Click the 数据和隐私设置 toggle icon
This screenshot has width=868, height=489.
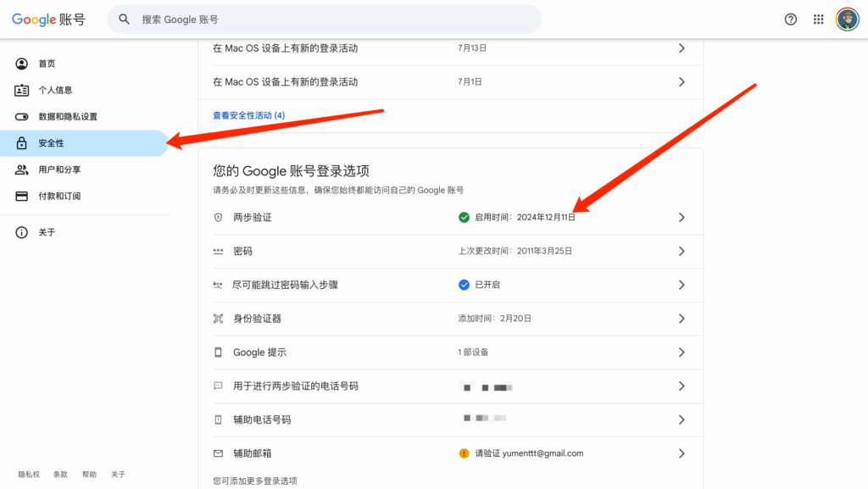(x=21, y=117)
